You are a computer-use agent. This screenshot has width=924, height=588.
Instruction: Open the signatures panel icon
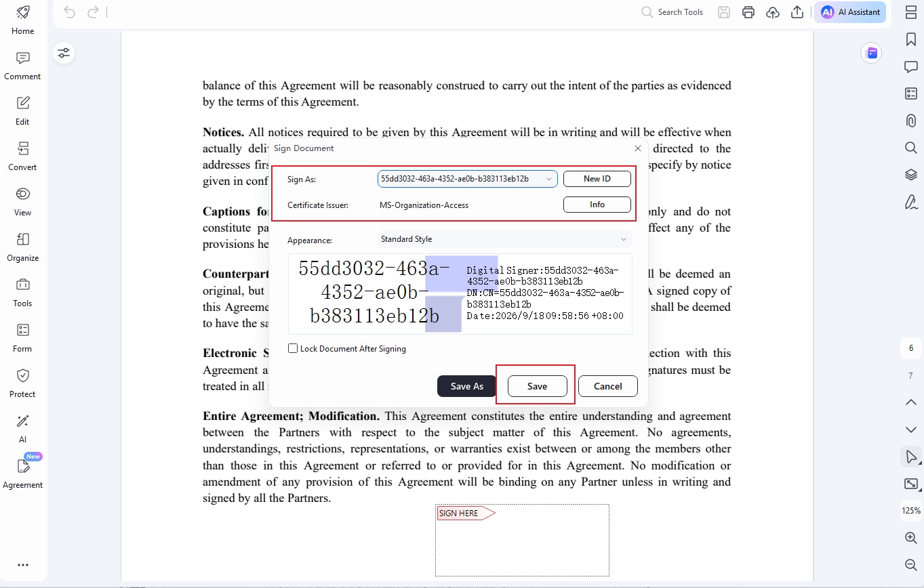[x=911, y=202]
